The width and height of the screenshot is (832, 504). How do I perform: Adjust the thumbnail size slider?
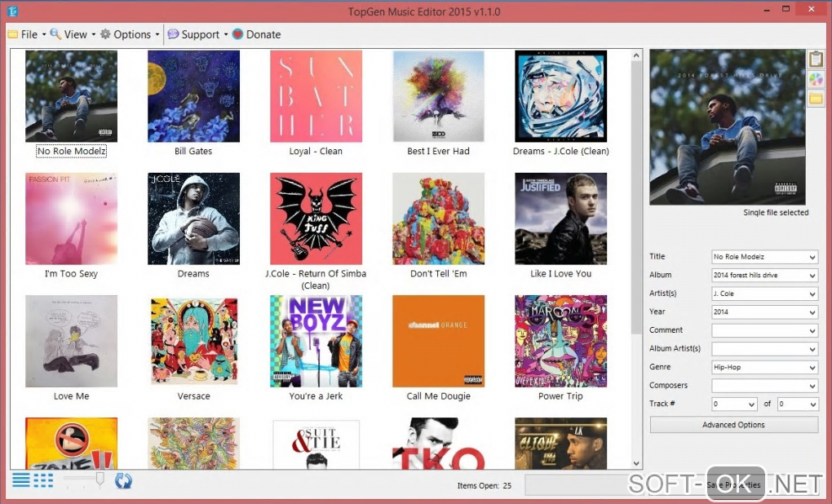click(x=100, y=479)
